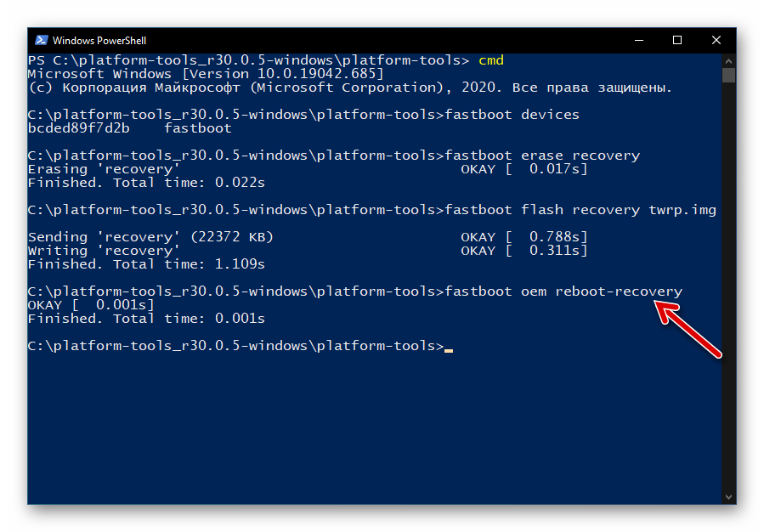Screen dimensions: 764x532
Task: Click the "Finished. Total time: 1.109s" line
Action: pyautogui.click(x=146, y=264)
